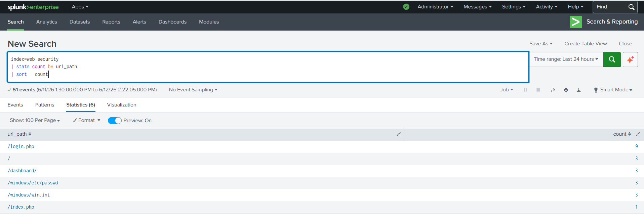Screen dimensions: 644x220
Task: Open the Administrator menu
Action: (435, 7)
